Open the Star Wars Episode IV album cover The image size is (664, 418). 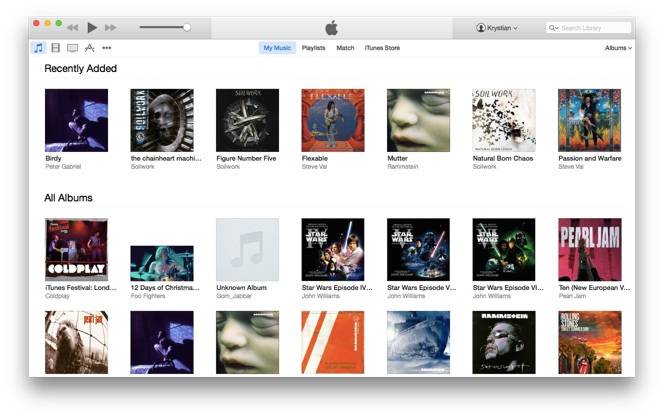[x=333, y=249]
